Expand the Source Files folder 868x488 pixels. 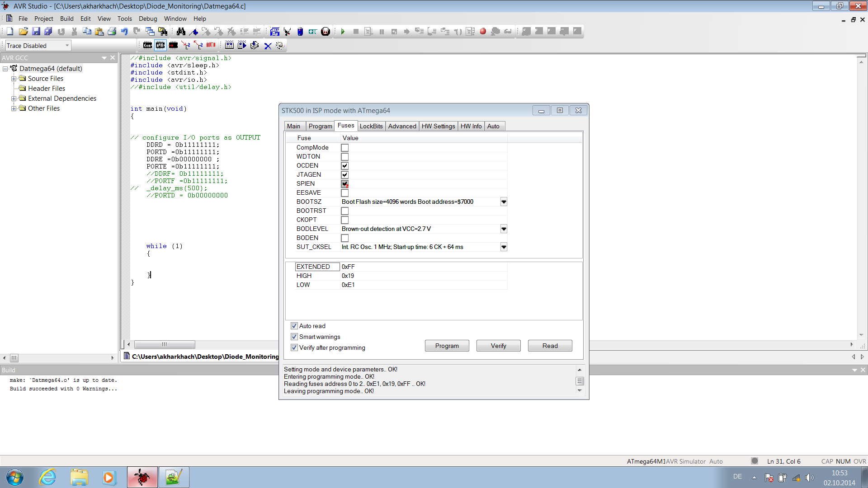coord(14,79)
